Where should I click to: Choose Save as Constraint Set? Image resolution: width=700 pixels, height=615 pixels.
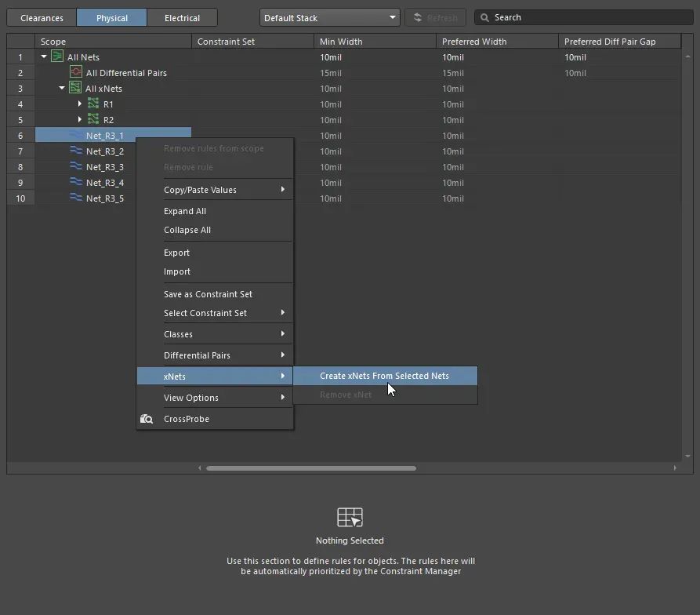pos(215,294)
